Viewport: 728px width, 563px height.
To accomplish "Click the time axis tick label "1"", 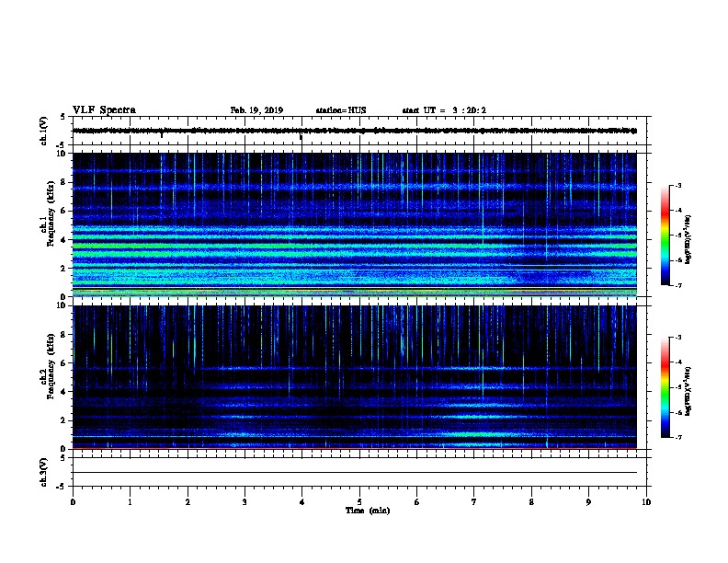I will pos(130,502).
